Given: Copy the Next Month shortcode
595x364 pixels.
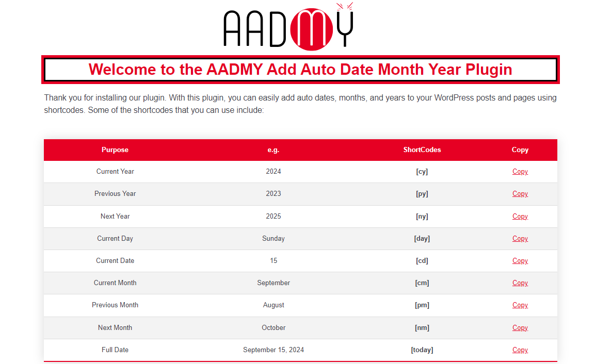Looking at the screenshot, I should (520, 328).
